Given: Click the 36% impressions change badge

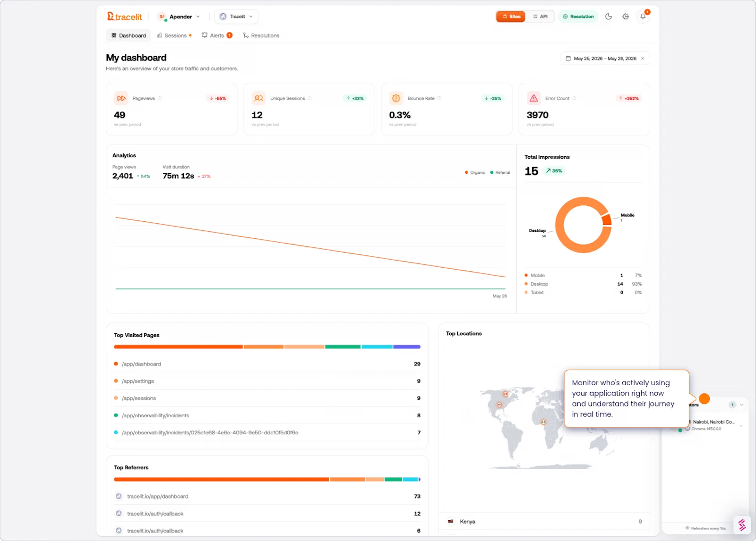Looking at the screenshot, I should click(554, 171).
